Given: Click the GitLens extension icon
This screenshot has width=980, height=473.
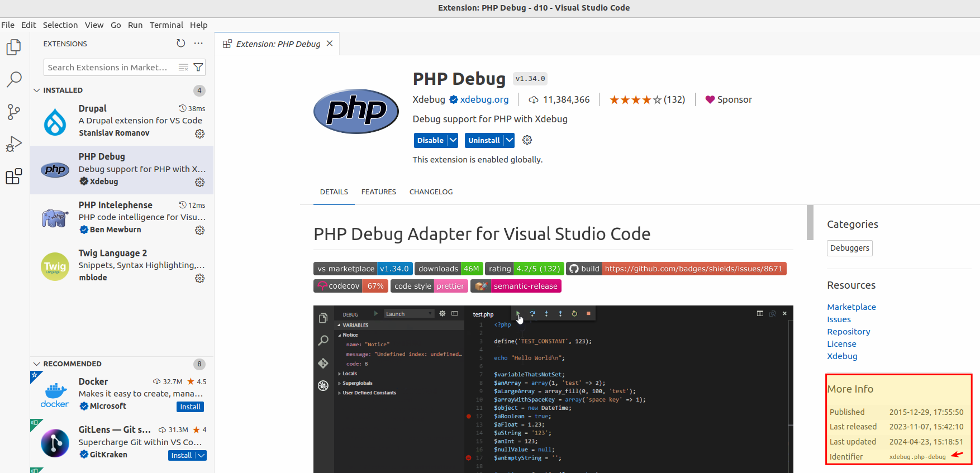Looking at the screenshot, I should tap(55, 443).
